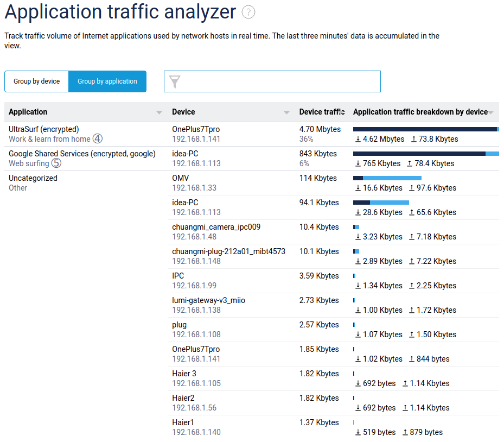Open the Application column sort dropdown
The height and width of the screenshot is (442, 504).
coord(159,112)
